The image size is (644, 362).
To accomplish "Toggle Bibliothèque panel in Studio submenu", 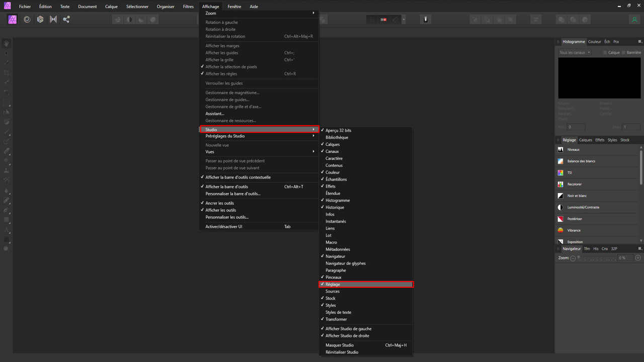I will coord(366,137).
